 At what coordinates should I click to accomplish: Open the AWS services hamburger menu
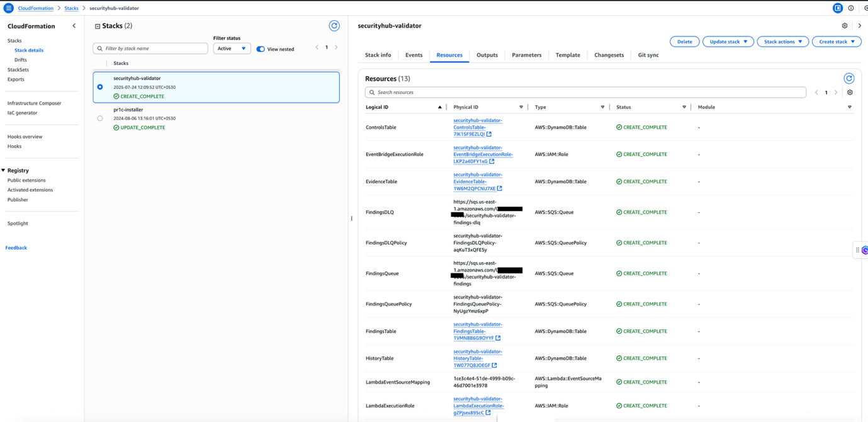8,8
